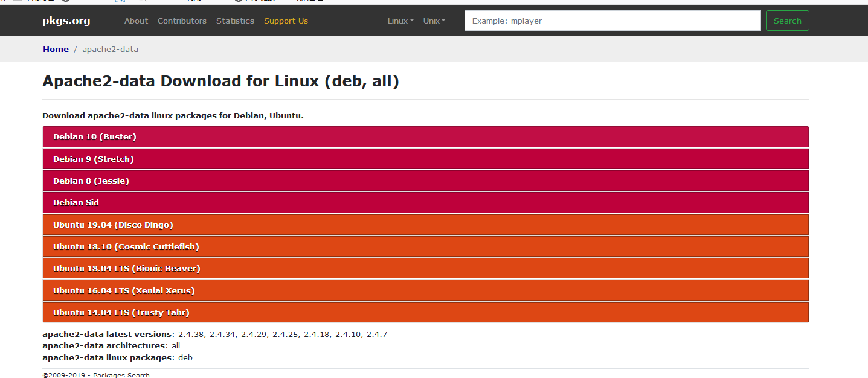Image resolution: width=868 pixels, height=378 pixels.
Task: Expand the Linux dropdown menu
Action: pos(400,21)
